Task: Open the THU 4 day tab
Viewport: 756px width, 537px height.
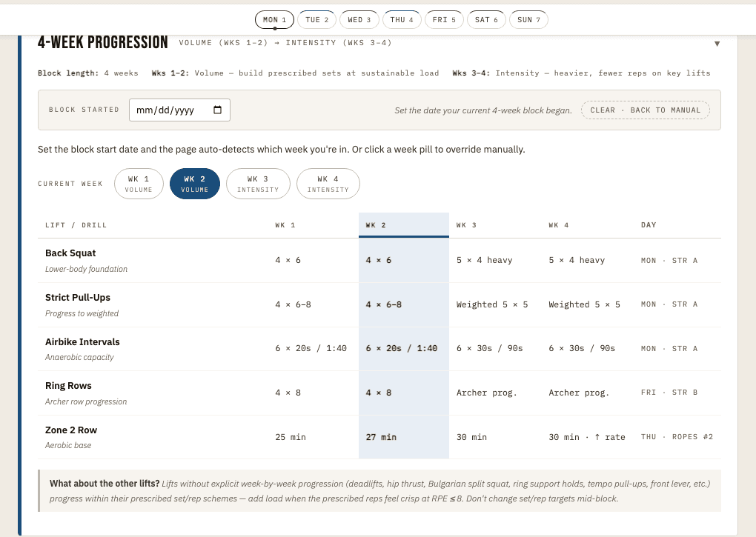Action: tap(402, 20)
